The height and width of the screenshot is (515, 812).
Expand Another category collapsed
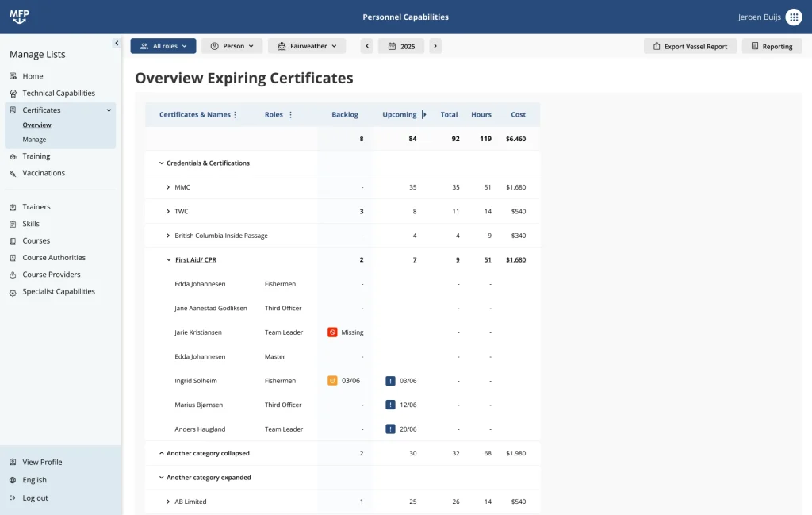161,453
